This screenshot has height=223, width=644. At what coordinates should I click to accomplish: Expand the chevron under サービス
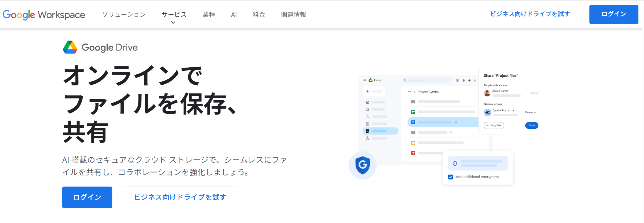click(173, 23)
